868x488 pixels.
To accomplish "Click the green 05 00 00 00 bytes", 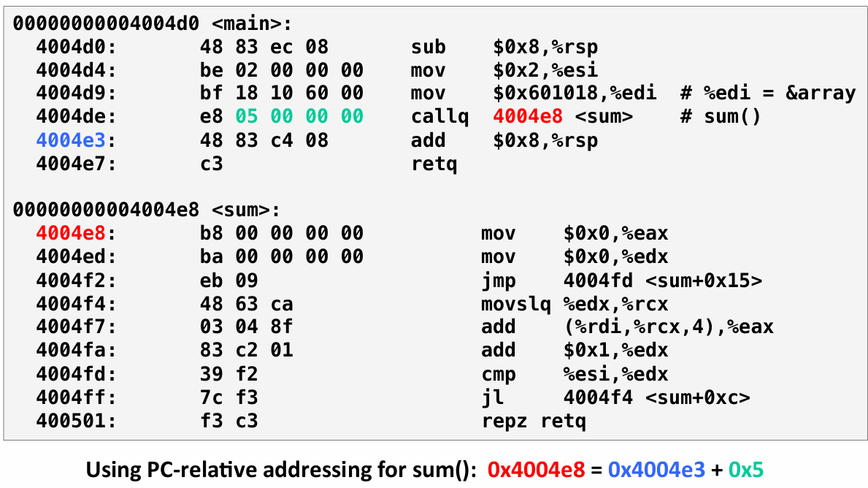I will pos(299,117).
